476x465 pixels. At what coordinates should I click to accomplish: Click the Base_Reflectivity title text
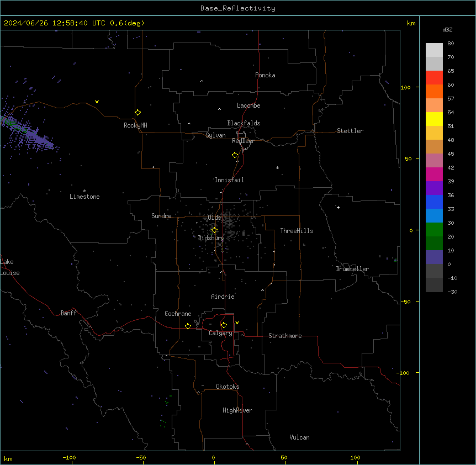[x=238, y=8]
